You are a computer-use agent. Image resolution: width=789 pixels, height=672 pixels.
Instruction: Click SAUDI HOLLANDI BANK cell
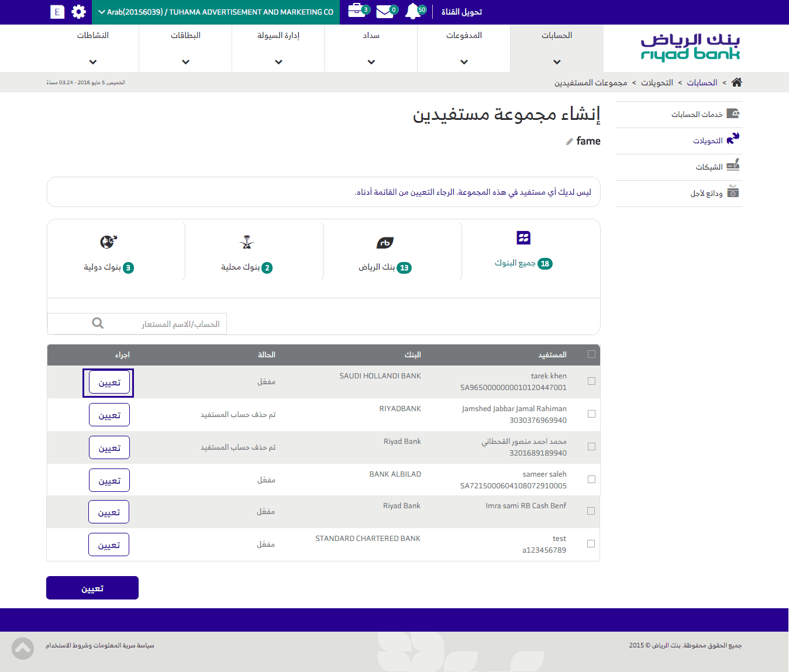click(380, 376)
